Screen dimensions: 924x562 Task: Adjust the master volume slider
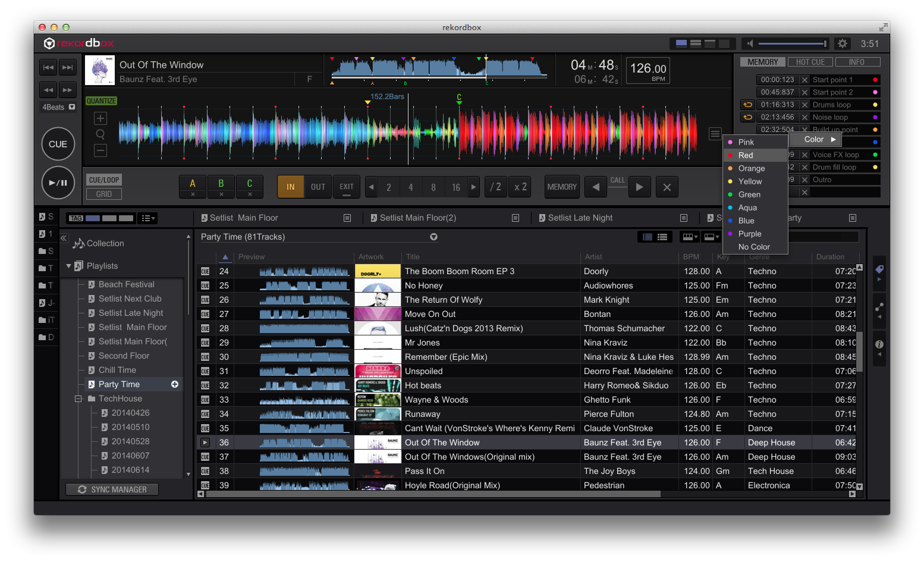tap(792, 43)
